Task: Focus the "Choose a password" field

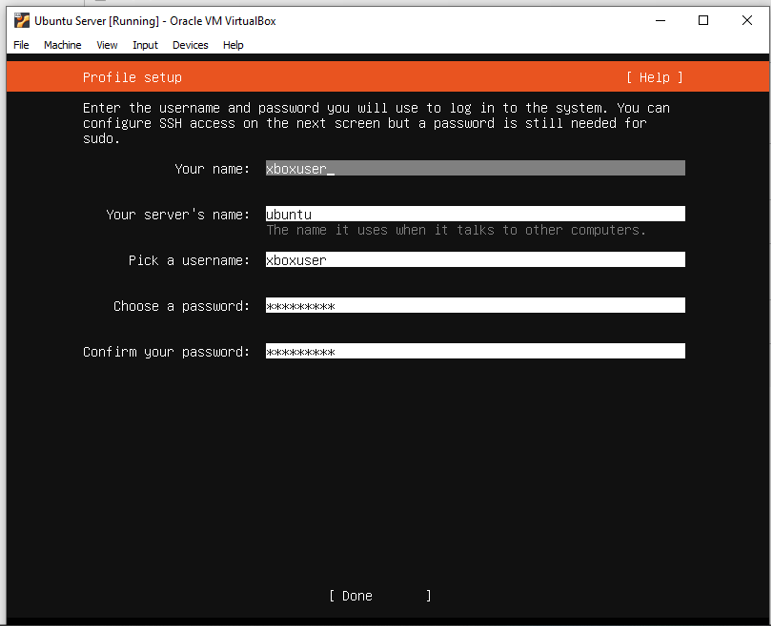Action: [x=475, y=306]
